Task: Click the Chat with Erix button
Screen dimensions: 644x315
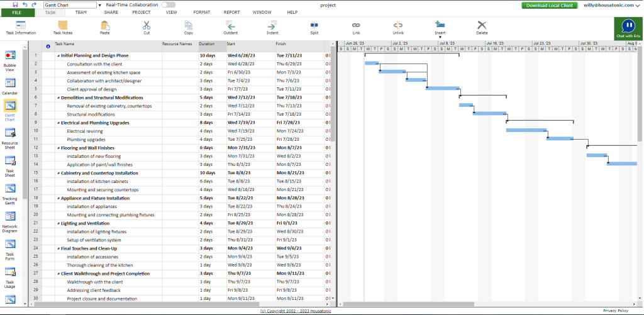Action: [628, 29]
